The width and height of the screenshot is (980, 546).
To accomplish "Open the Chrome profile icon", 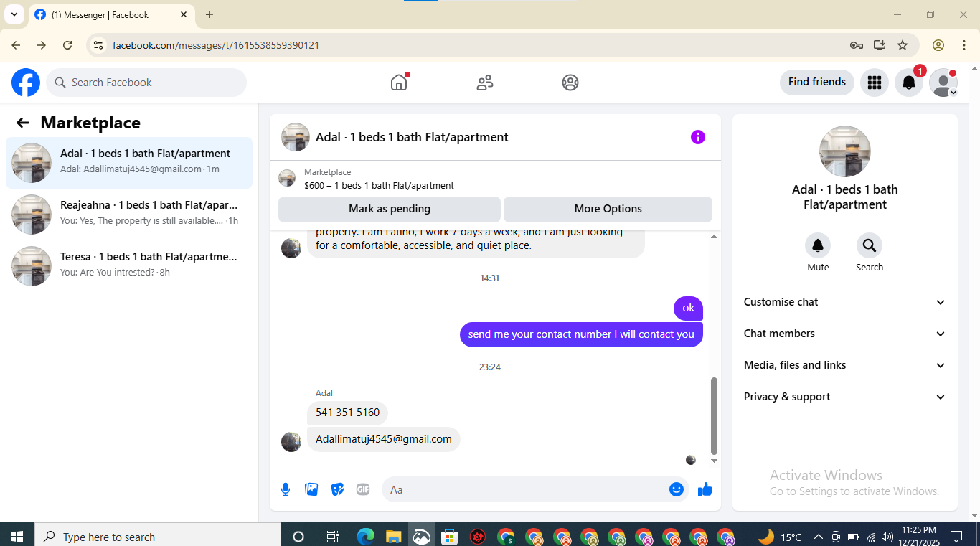I will pos(938,45).
